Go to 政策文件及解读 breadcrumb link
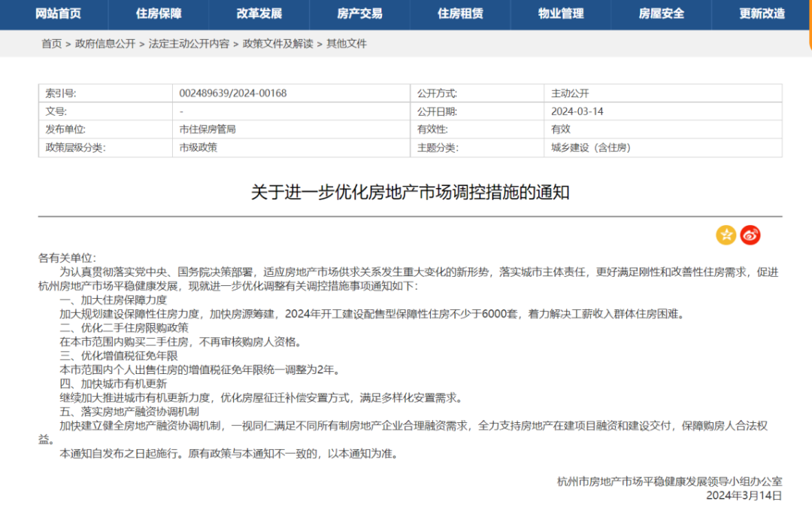Screen dimensions: 812x511 277,44
